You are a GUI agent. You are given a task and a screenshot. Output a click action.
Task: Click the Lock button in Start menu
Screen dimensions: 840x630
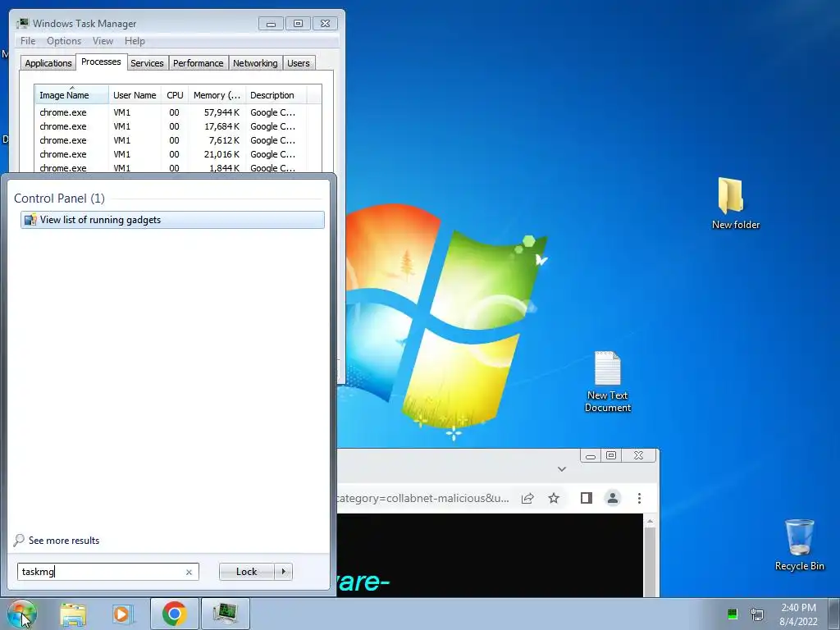[246, 572]
